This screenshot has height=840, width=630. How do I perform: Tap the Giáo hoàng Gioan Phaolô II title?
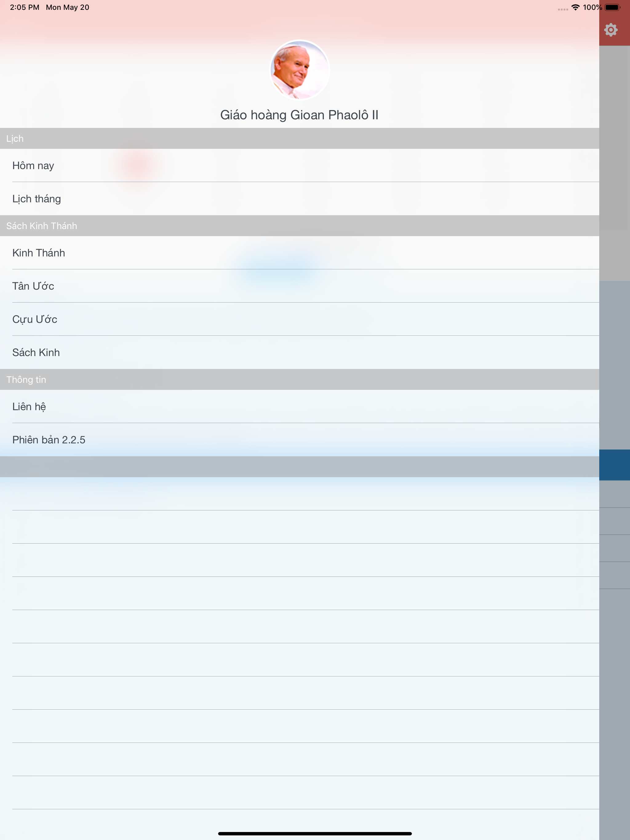(x=299, y=115)
